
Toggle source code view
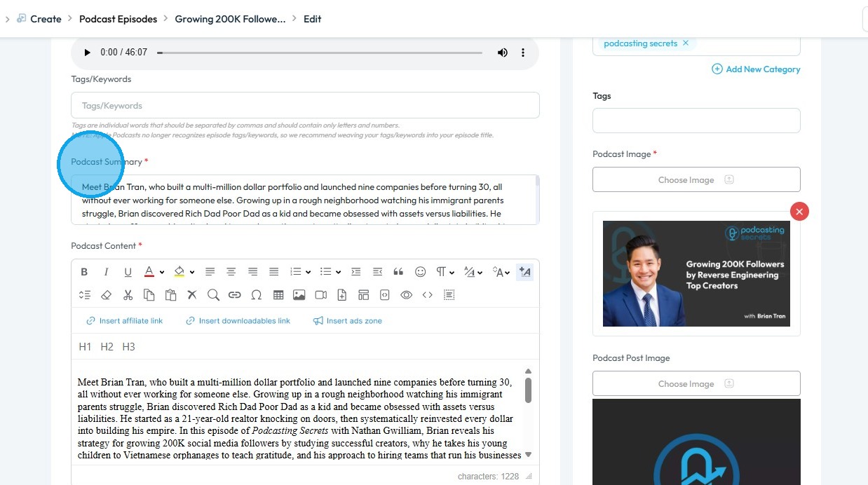point(428,295)
